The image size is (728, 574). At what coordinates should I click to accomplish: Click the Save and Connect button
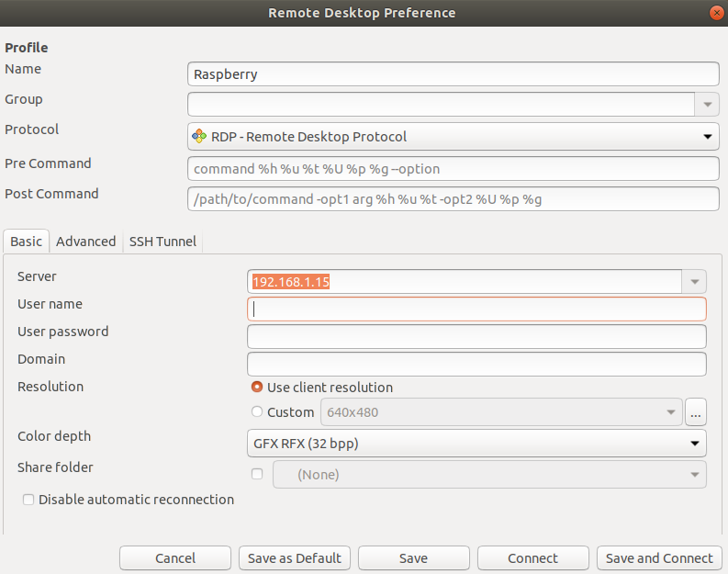point(659,558)
